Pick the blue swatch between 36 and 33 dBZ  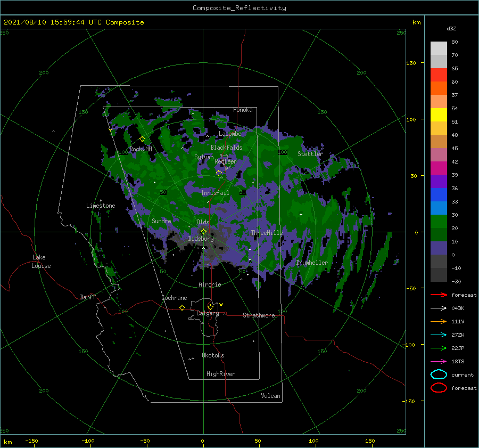coord(439,194)
